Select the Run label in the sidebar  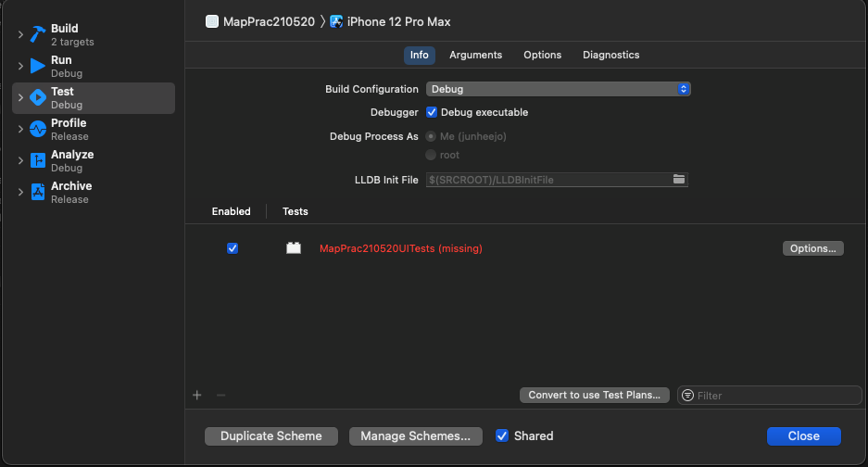click(x=61, y=60)
